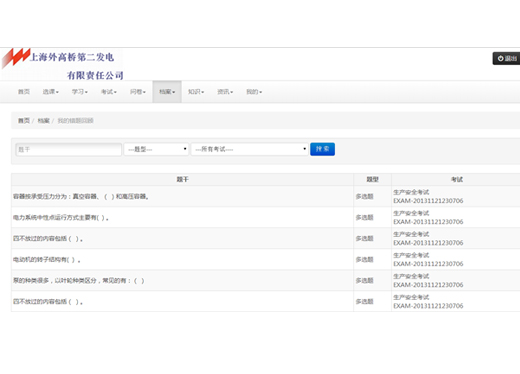Open the 所有考试 select dropdown
The width and height of the screenshot is (520, 374).
[x=250, y=149]
